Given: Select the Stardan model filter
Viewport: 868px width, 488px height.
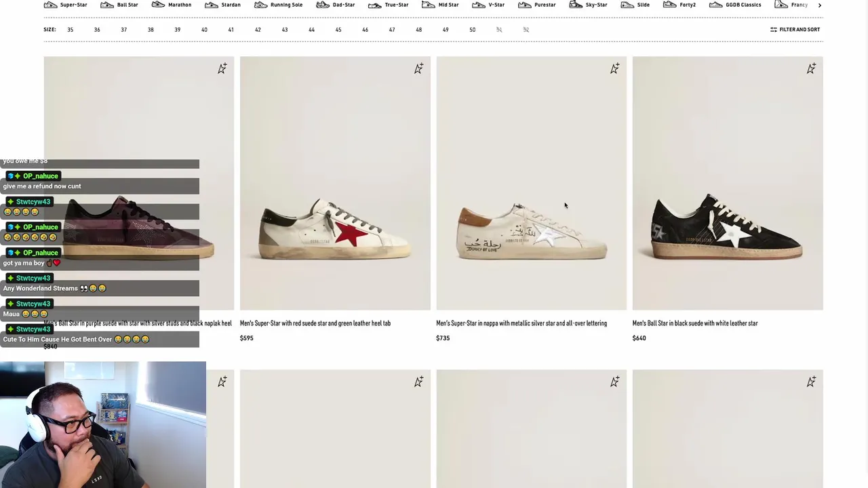Looking at the screenshot, I should click(x=222, y=5).
